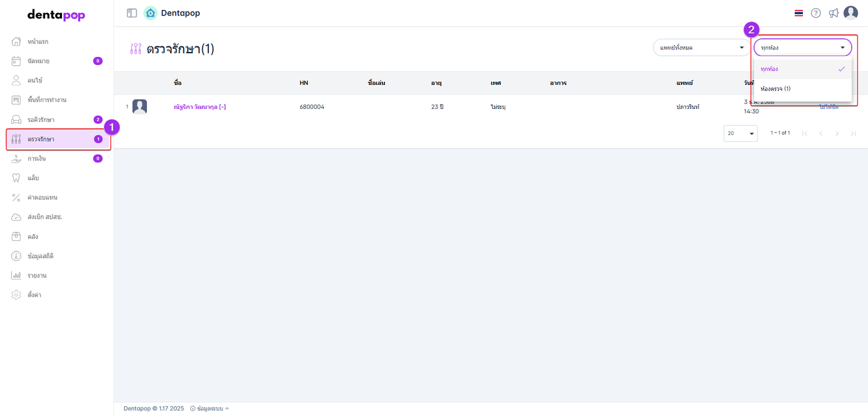Click HN value 6800004
The height and width of the screenshot is (415, 868).
[312, 107]
